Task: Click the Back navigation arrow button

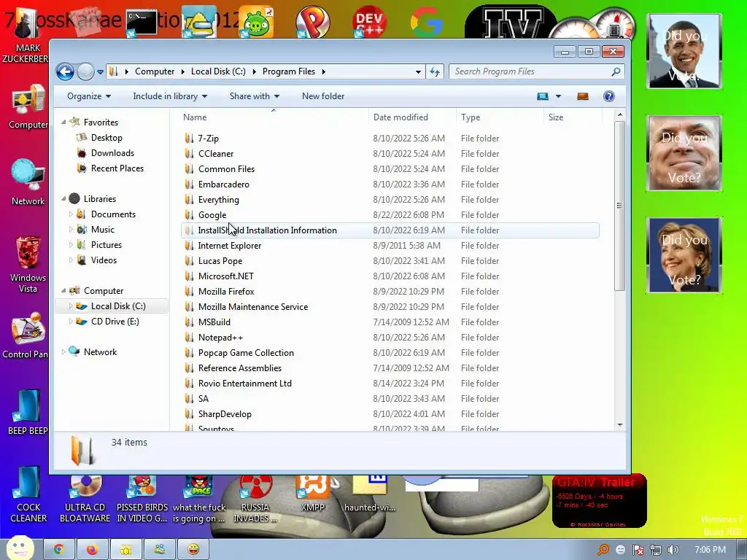Action: 65,71
